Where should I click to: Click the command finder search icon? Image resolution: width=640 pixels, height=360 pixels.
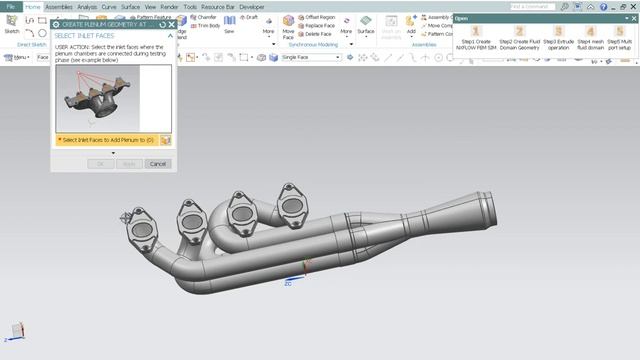[564, 7]
